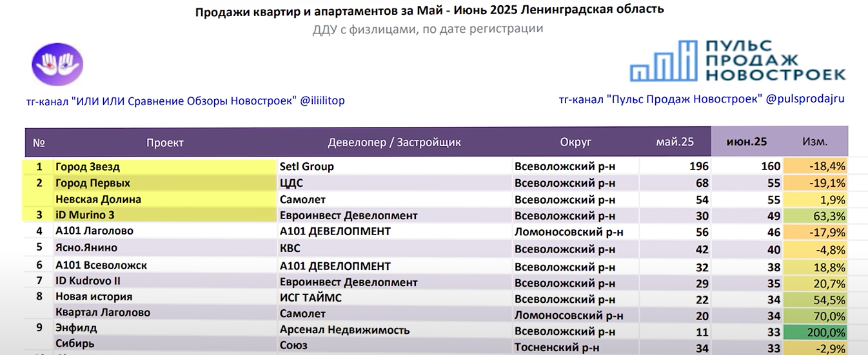Select the highlighted "июн.25" column header
Viewport: 868px width, 355px height.
[747, 142]
